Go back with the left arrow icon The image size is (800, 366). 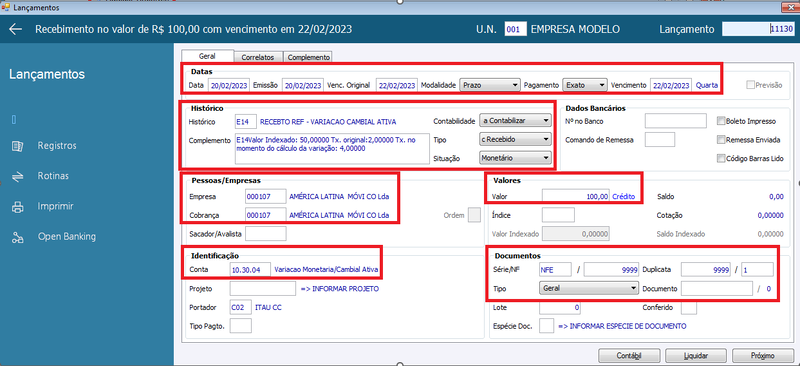click(x=15, y=29)
